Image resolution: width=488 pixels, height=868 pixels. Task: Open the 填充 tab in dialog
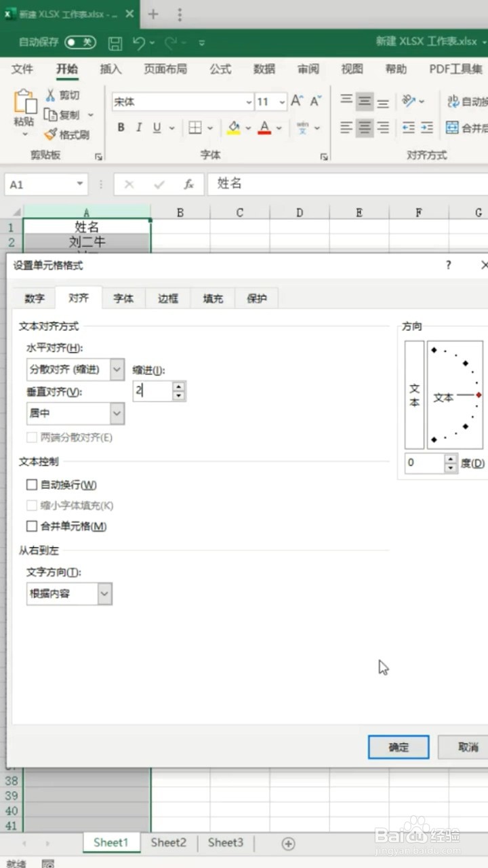pyautogui.click(x=213, y=298)
